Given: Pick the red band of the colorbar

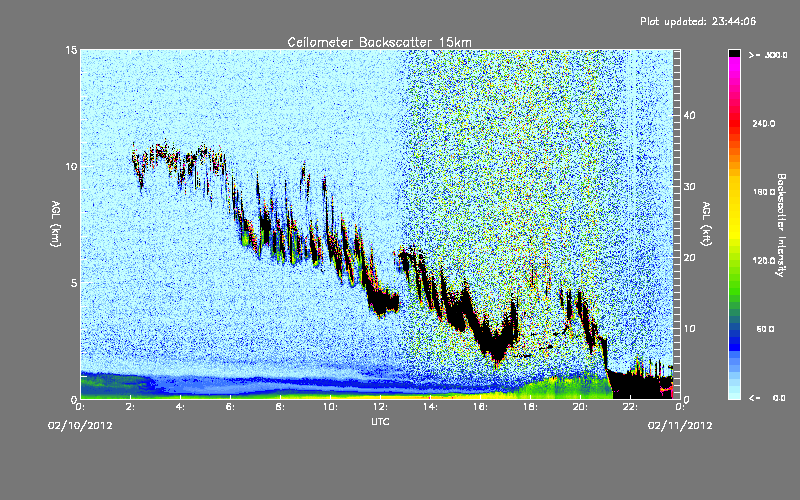Looking at the screenshot, I should 734,122.
